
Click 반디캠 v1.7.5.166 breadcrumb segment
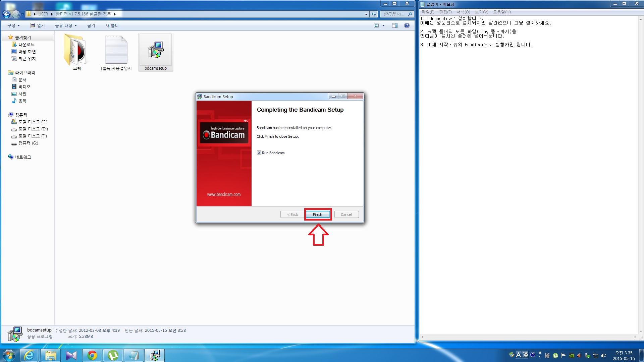pos(83,14)
